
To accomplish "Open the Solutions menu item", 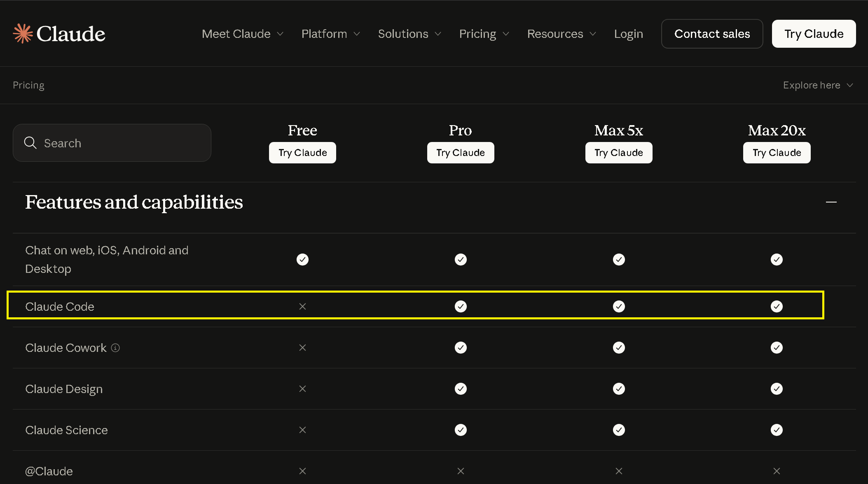I will coord(409,34).
